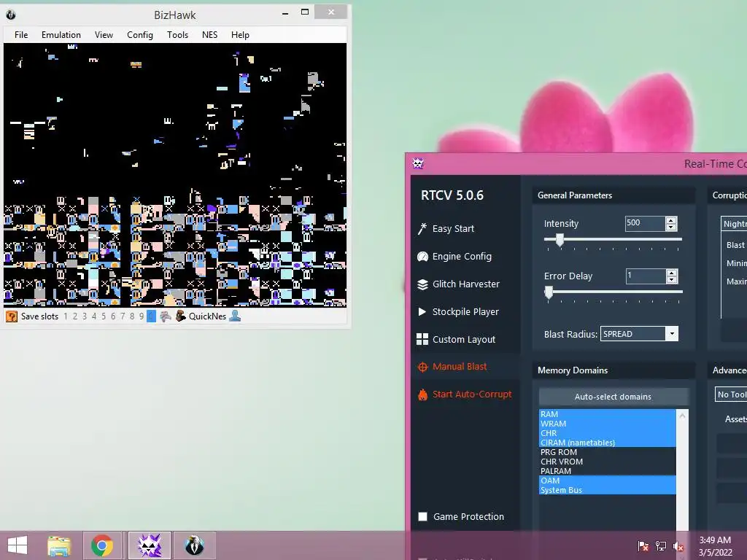Open Engine Config panel
Viewport: 747px width, 560px height.
pyautogui.click(x=461, y=256)
